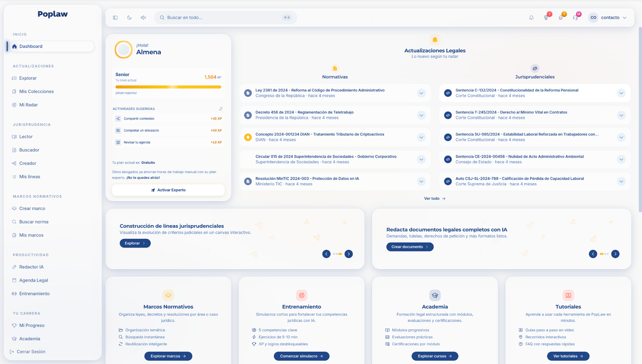
Task: Click the Redactor IA pencil icon
Action: click(14, 267)
